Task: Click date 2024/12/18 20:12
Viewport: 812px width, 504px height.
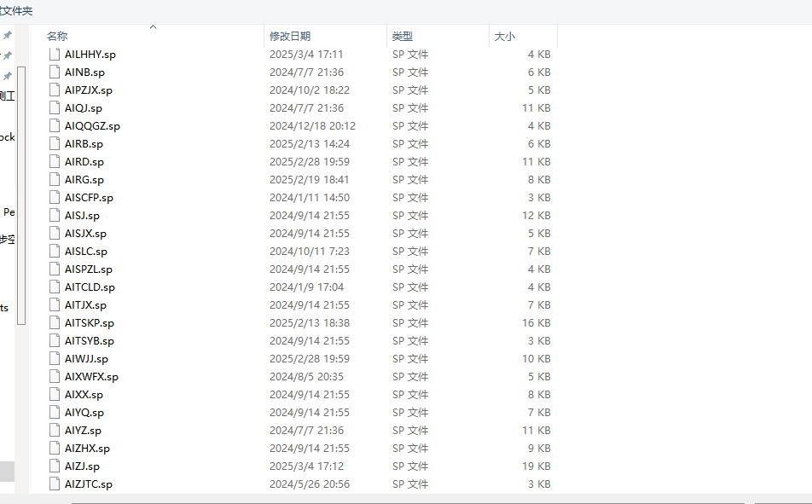Action: tap(312, 126)
